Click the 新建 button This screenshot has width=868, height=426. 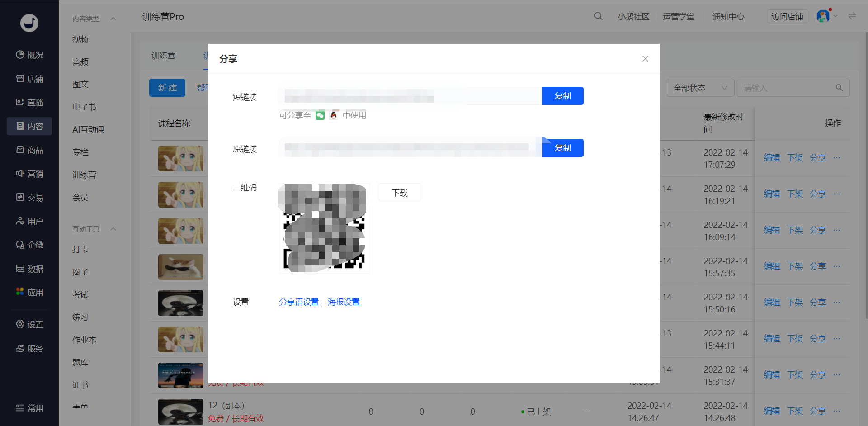pyautogui.click(x=167, y=88)
